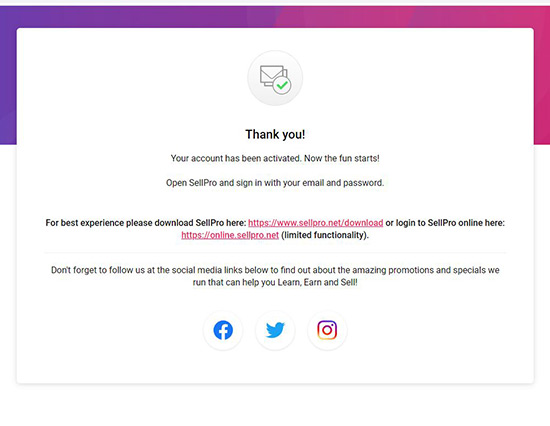The width and height of the screenshot is (550, 426).
Task: Click the "(limited functionality)" text
Action: tap(325, 235)
